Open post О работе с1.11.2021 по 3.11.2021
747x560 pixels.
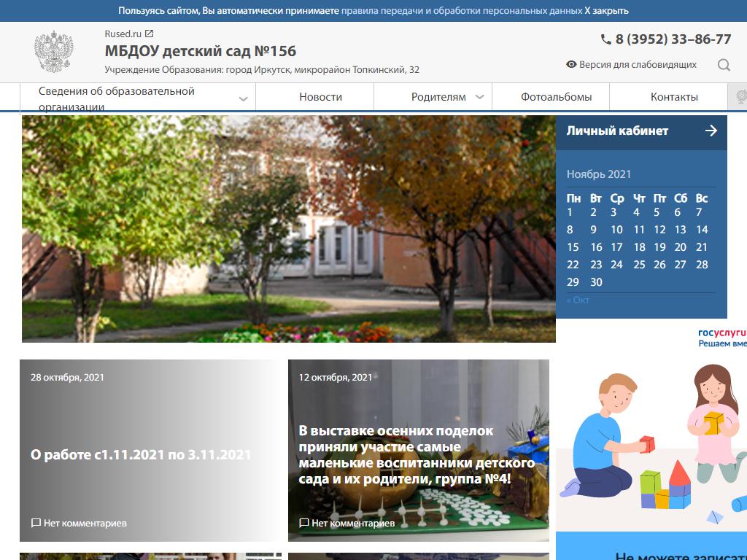pyautogui.click(x=141, y=455)
